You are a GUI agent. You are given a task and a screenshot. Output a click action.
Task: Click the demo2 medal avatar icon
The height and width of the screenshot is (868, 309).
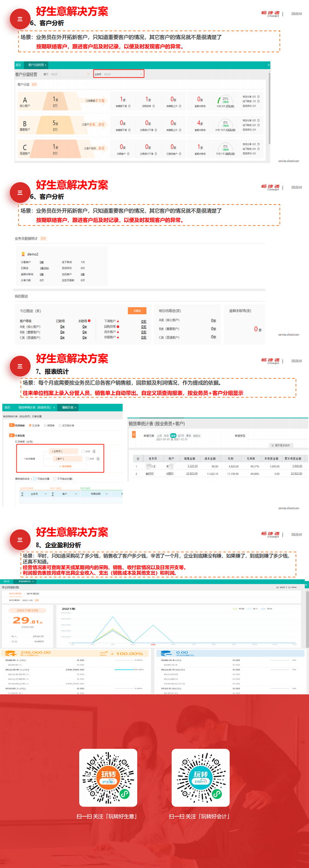coord(23,254)
